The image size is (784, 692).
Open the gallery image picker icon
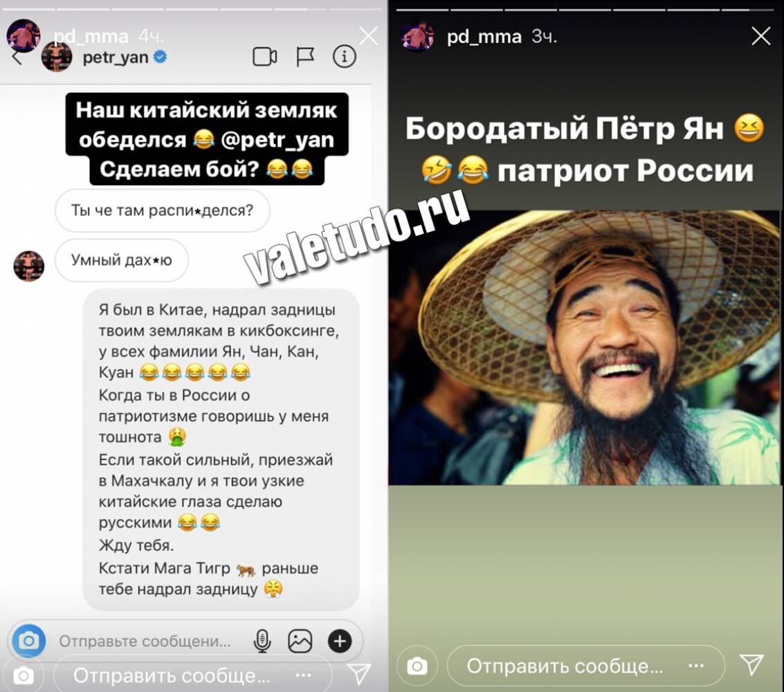click(x=300, y=641)
